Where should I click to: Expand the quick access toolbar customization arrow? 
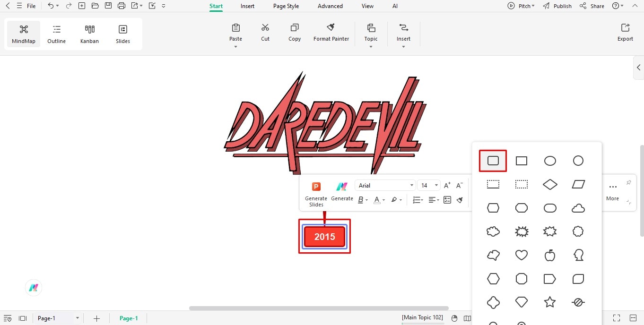[x=164, y=6]
